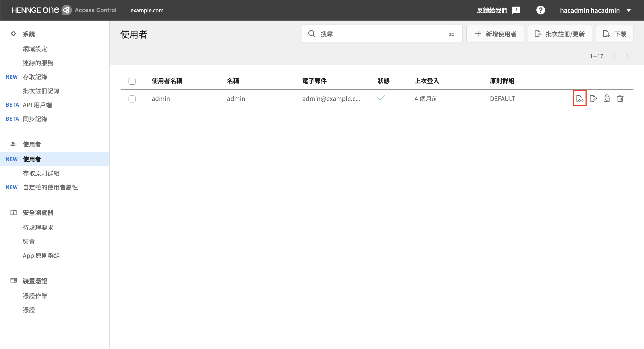Click DEFAULT policy group cell

(x=502, y=99)
